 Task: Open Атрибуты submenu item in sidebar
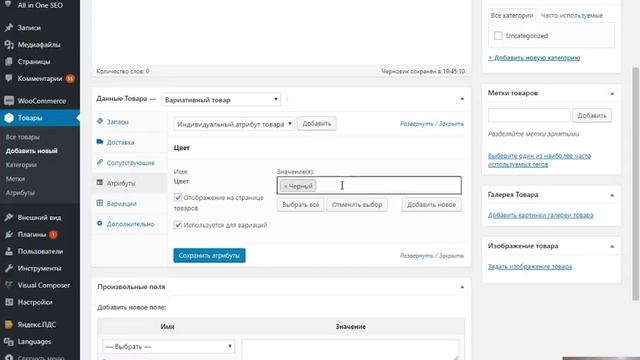coord(20,193)
